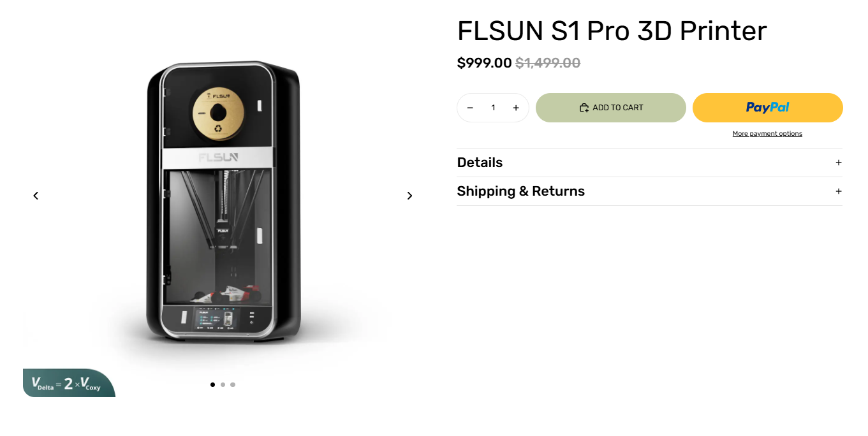Image resolution: width=868 pixels, height=436 pixels.
Task: Select the first carousel dot
Action: pyautogui.click(x=212, y=384)
